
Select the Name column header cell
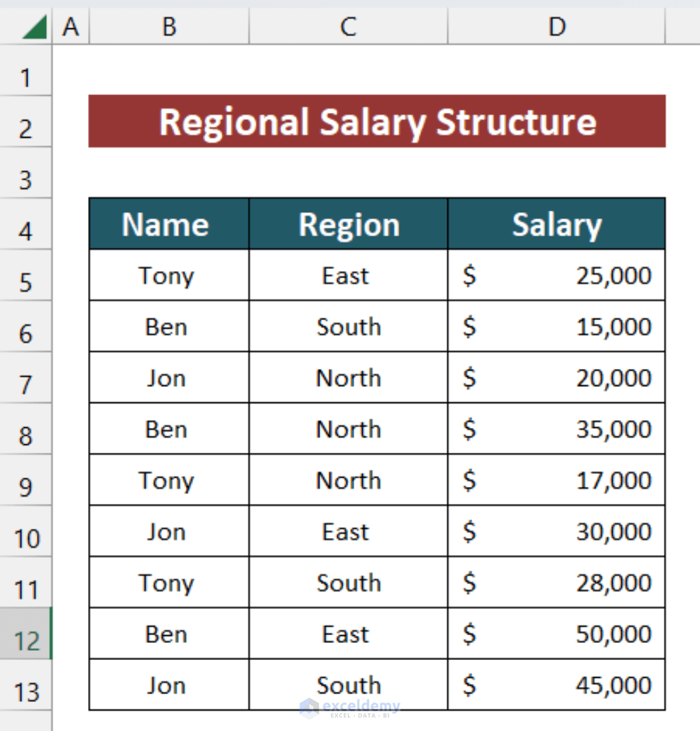[168, 224]
